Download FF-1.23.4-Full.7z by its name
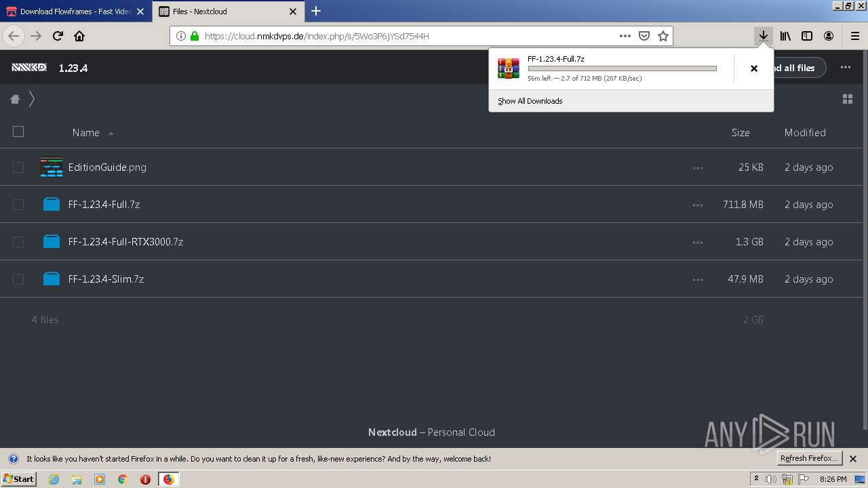 [x=104, y=205]
